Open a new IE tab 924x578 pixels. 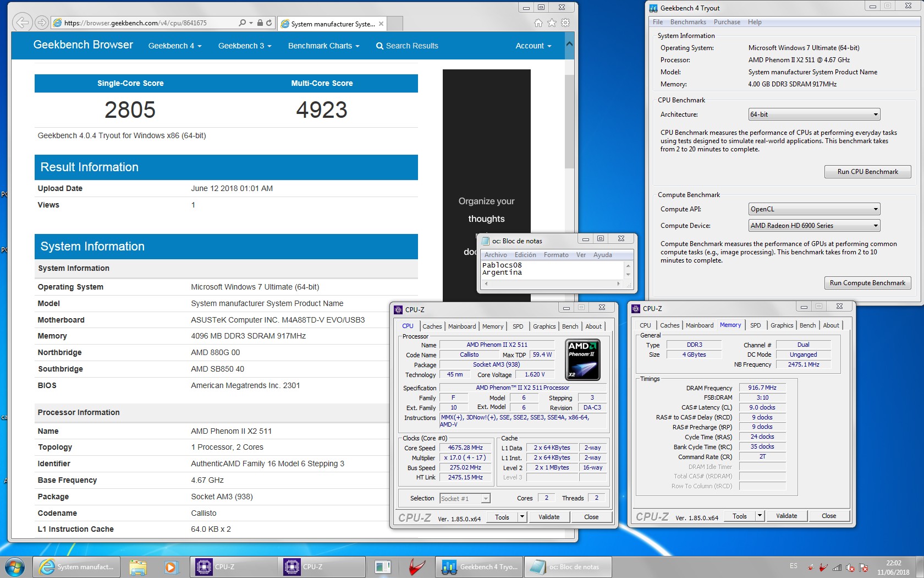[395, 24]
